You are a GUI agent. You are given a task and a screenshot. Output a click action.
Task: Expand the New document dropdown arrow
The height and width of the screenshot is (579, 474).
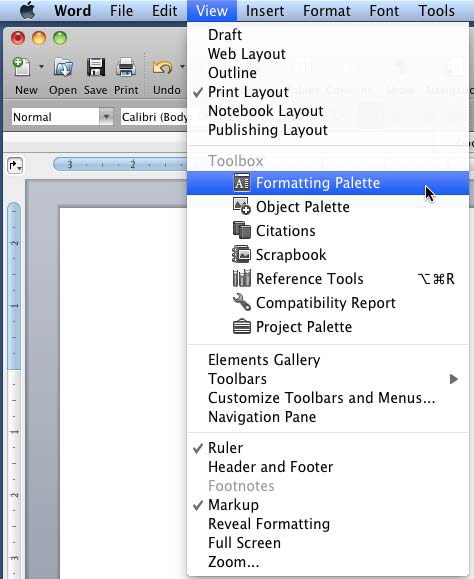41,67
